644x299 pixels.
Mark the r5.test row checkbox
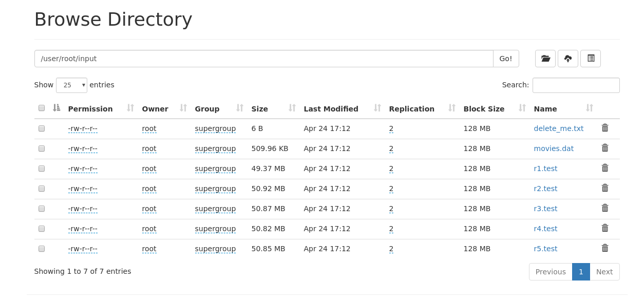click(42, 249)
